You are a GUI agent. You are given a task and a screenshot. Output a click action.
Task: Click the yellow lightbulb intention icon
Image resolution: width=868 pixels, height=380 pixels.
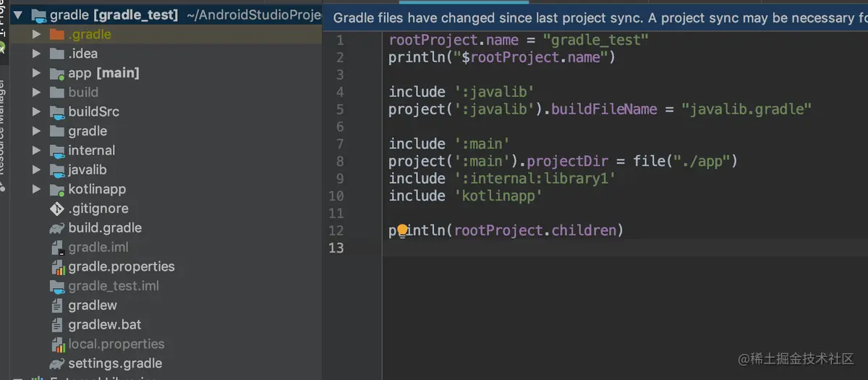coord(403,231)
